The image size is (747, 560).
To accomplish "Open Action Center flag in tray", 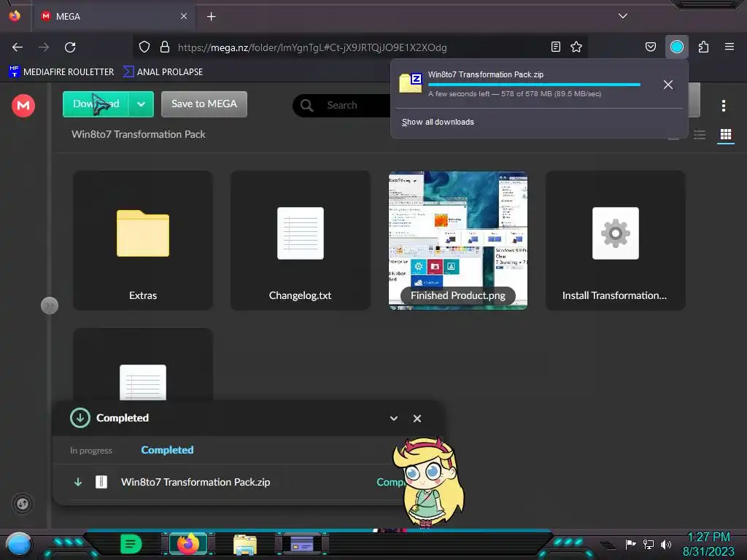I will pos(630,544).
